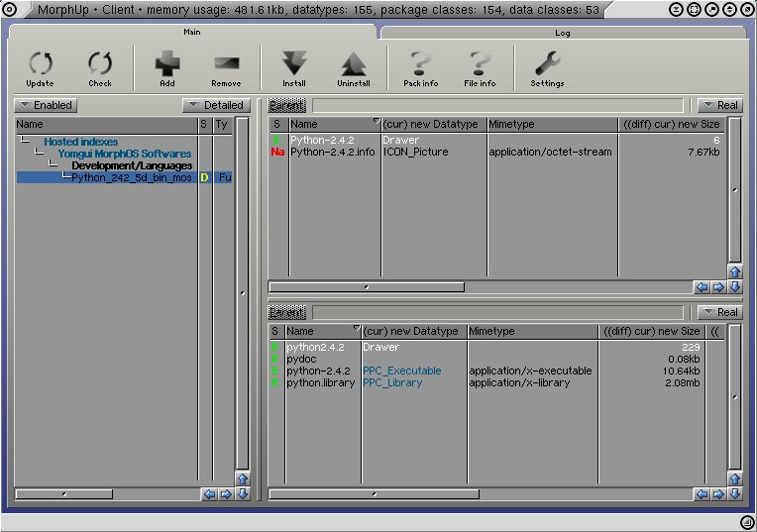The height and width of the screenshot is (532, 757).
Task: Select the python2.4.2 drawer row
Action: click(497, 347)
